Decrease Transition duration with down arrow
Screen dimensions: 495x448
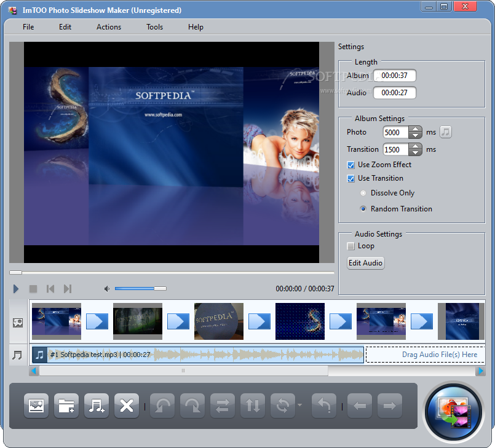click(416, 152)
